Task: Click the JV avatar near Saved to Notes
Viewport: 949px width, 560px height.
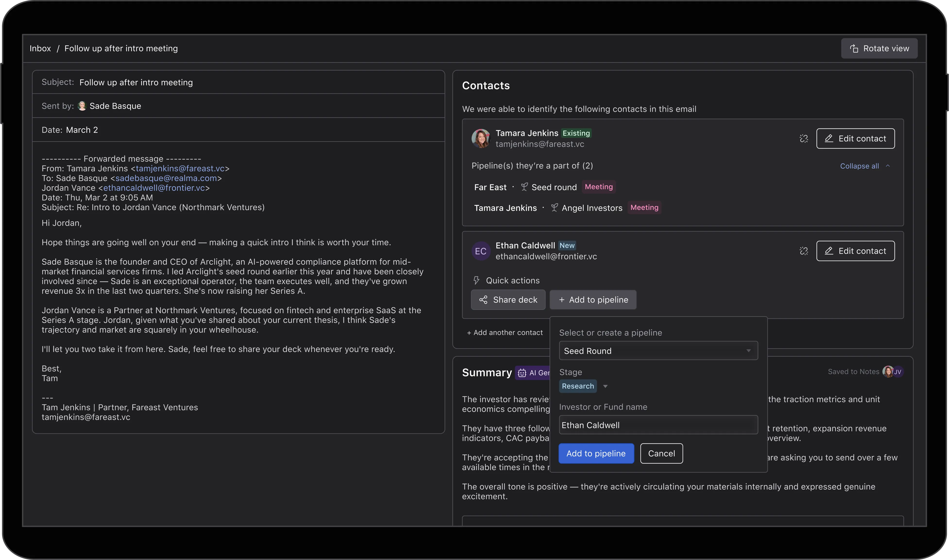Action: (898, 372)
